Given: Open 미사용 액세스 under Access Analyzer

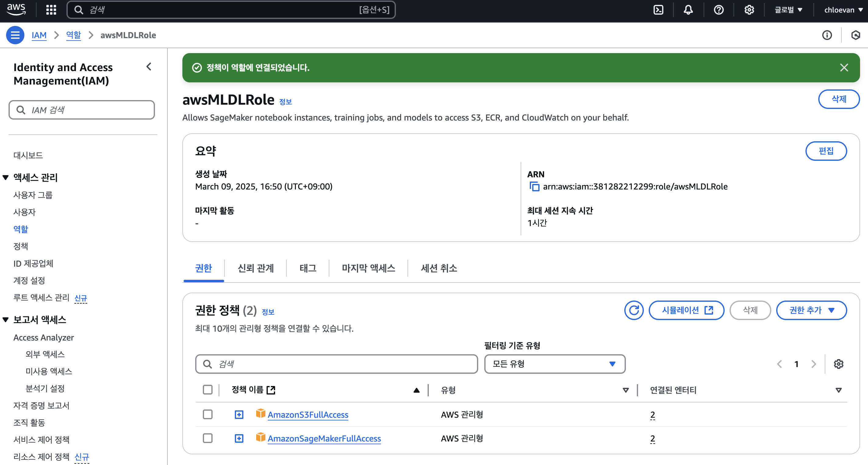Looking at the screenshot, I should point(49,372).
